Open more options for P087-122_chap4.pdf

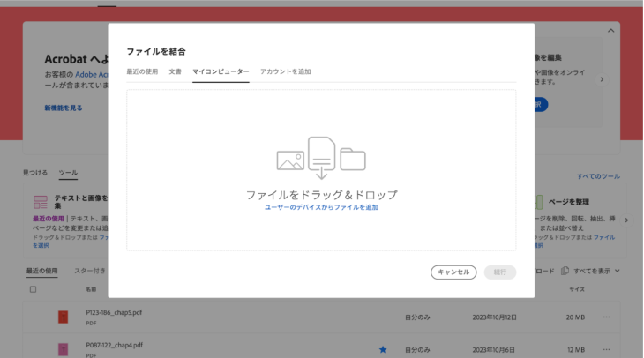(606, 349)
